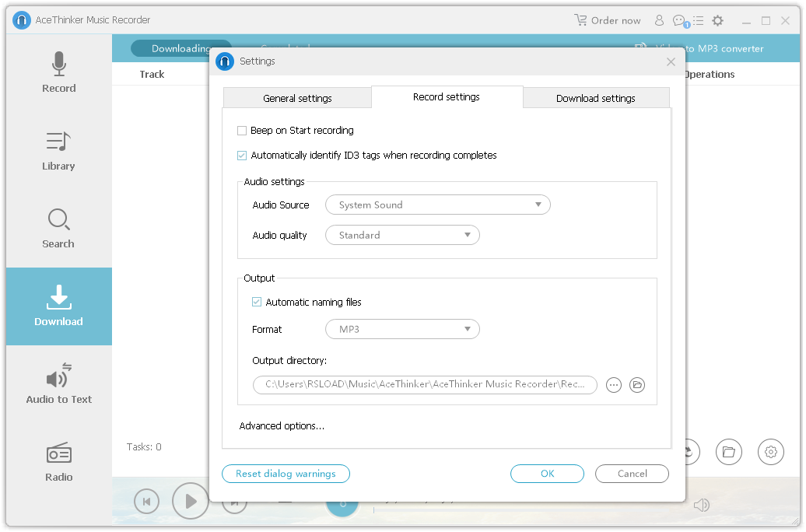This screenshot has width=806, height=532.
Task: Open the Library section in sidebar
Action: (58, 151)
